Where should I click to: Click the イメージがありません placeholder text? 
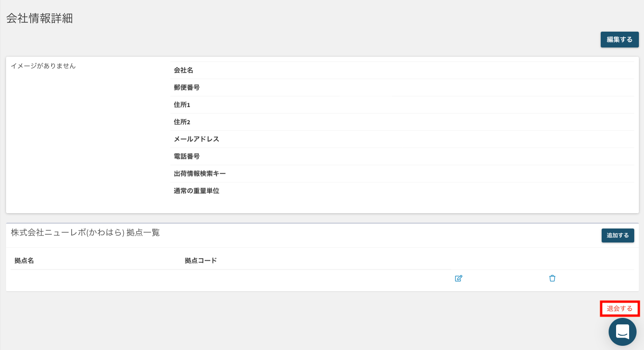[x=43, y=66]
